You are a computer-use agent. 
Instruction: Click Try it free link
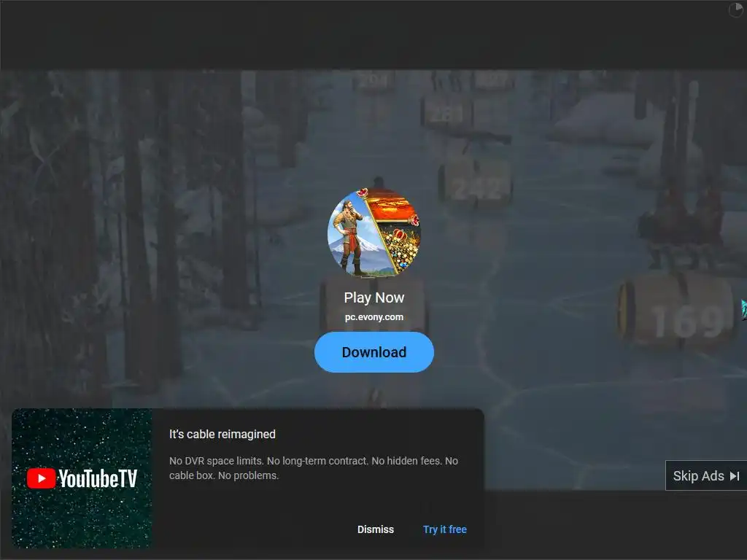pos(445,529)
